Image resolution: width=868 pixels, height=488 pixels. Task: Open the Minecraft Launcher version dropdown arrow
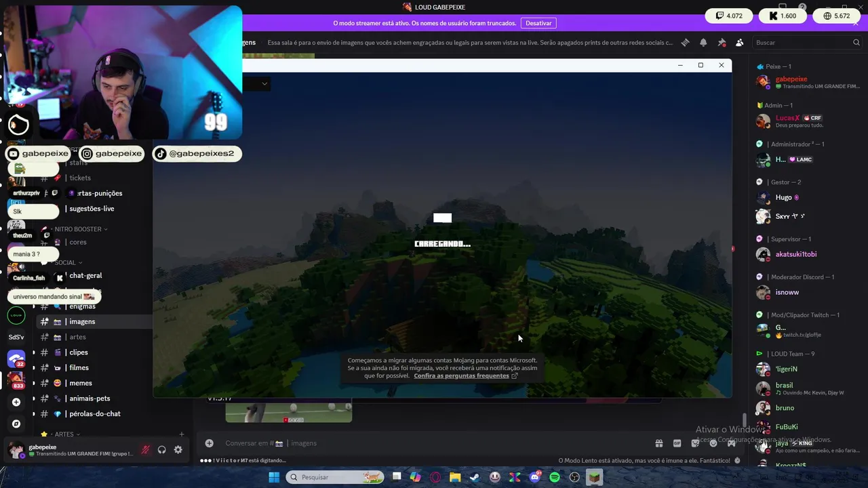pyautogui.click(x=264, y=84)
